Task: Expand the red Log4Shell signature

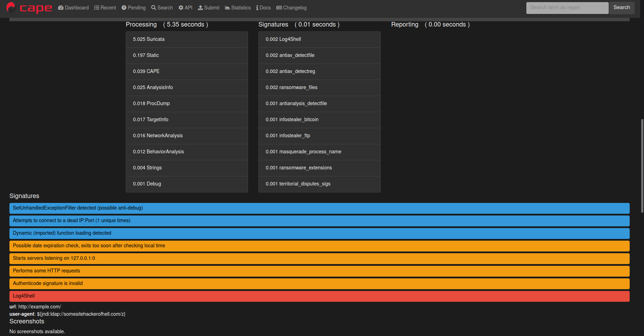Action: pos(320,296)
